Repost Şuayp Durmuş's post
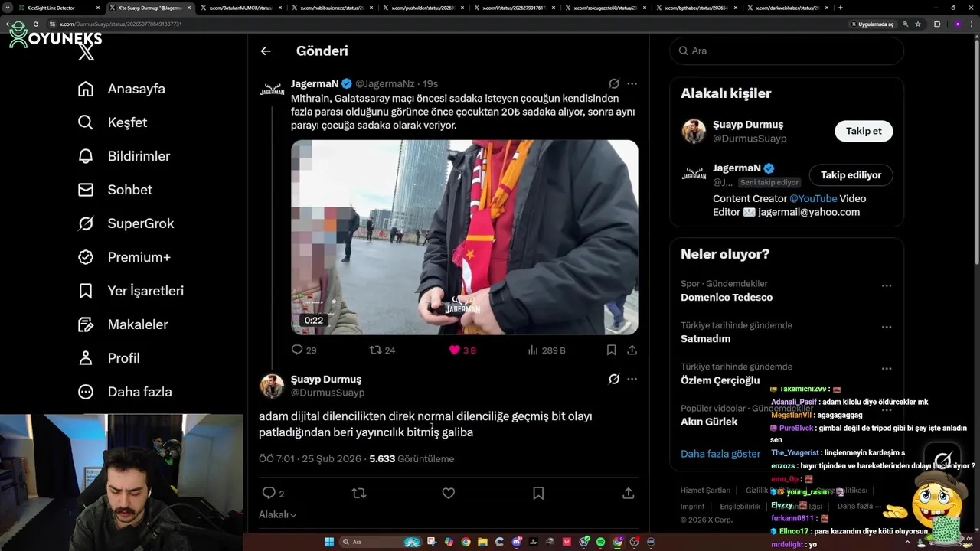Image resolution: width=980 pixels, height=551 pixels. tap(358, 493)
